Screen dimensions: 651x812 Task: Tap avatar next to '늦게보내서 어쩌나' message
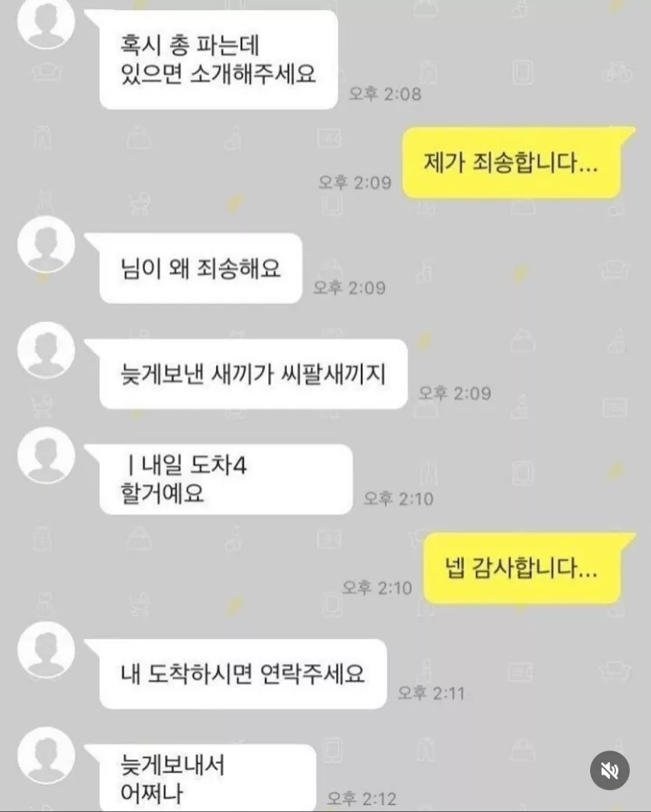pos(46,756)
